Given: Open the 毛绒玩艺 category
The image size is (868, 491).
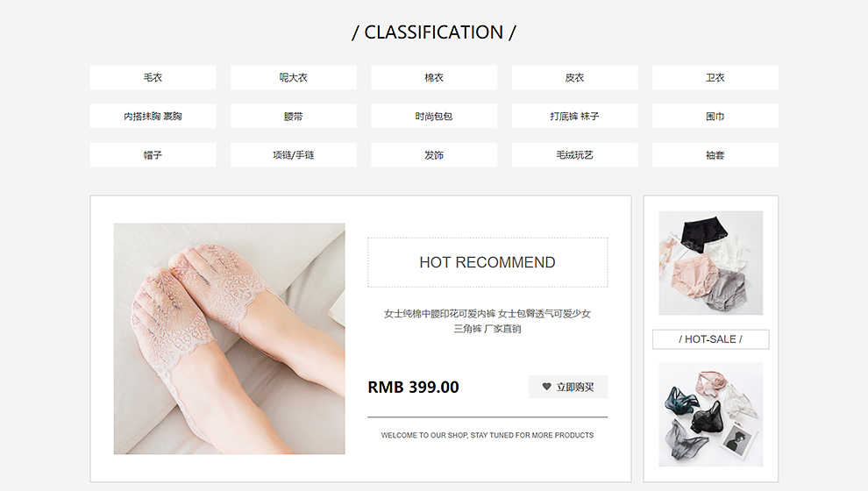Looking at the screenshot, I should point(574,155).
